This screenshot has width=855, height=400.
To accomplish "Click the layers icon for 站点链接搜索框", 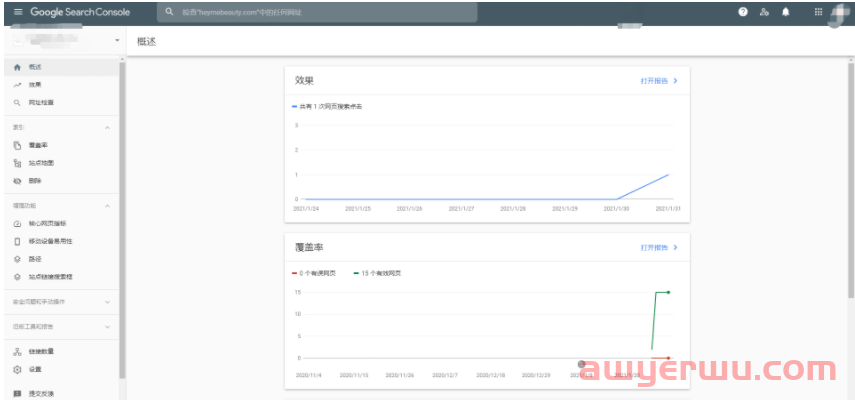I will pyautogui.click(x=17, y=277).
